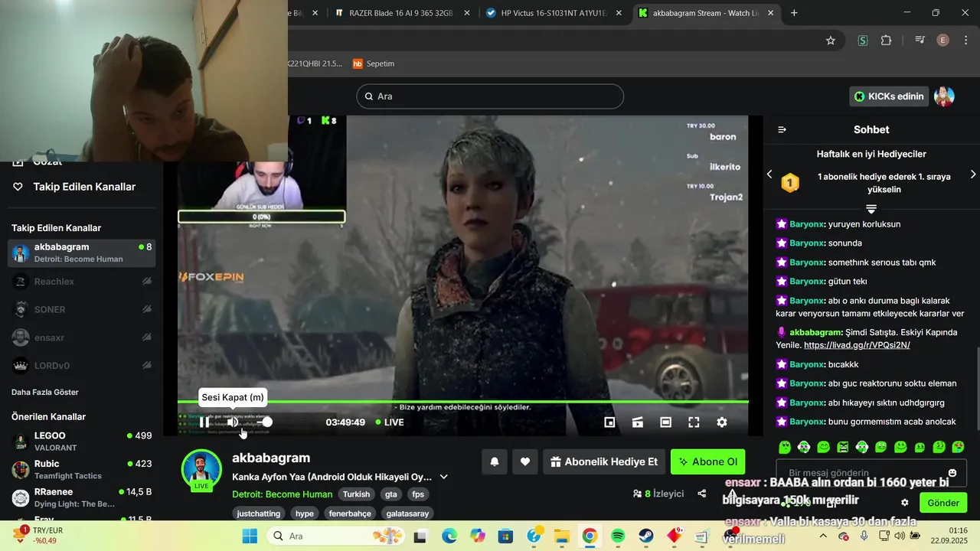The width and height of the screenshot is (980, 551).
Task: Open emoji picker in chat input
Action: 952,473
